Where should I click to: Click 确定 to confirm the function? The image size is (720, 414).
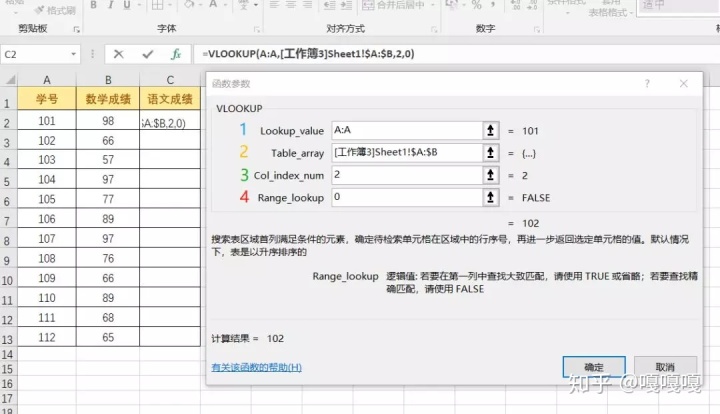(x=594, y=367)
